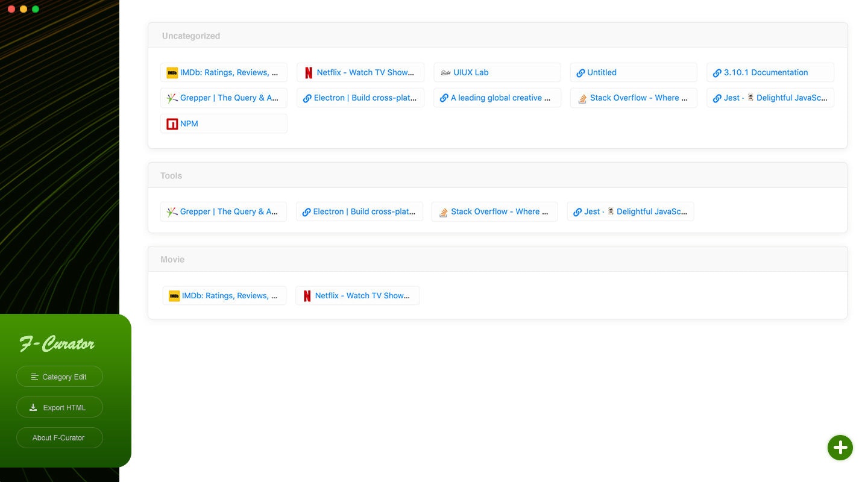Open Netflix bookmark in Movie
868x482 pixels.
[357, 296]
